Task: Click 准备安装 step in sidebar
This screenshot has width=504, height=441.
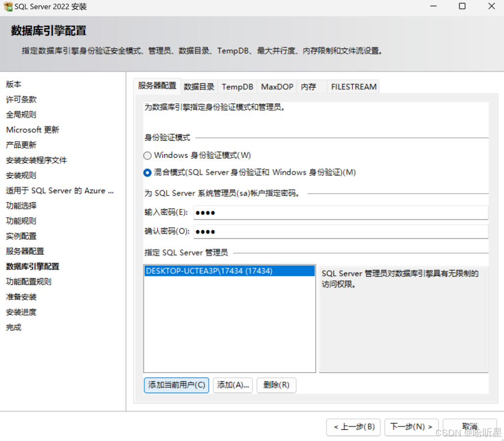Action: [21, 297]
